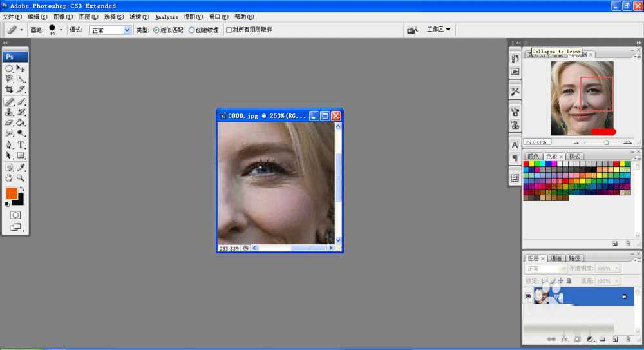This screenshot has height=350, width=644.
Task: Select the Proximity Match (近似匹配) radio button
Action: tap(156, 30)
